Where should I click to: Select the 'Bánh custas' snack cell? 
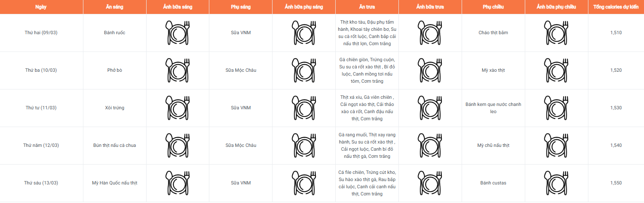[493, 183]
